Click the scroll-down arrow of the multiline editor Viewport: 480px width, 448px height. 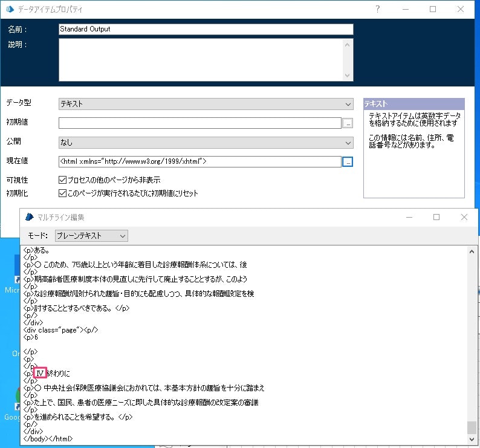pyautogui.click(x=472, y=440)
